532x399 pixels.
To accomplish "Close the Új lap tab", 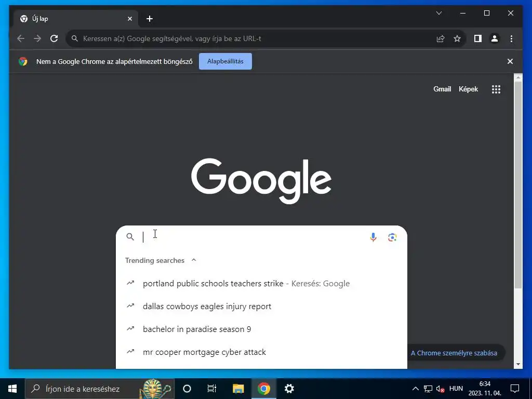I will pyautogui.click(x=129, y=19).
